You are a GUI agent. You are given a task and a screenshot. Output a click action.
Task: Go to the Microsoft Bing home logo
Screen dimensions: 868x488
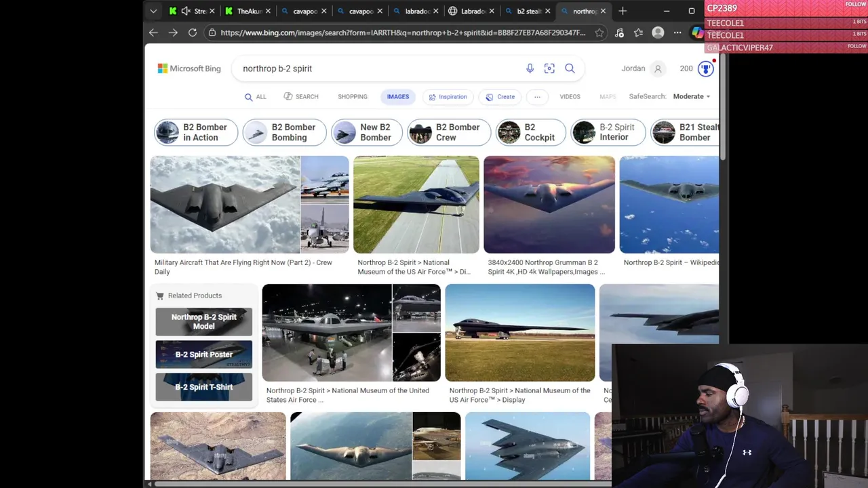pos(189,68)
